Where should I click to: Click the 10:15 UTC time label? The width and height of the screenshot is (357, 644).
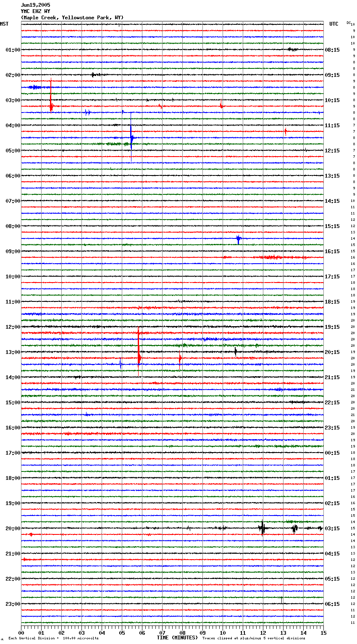(332, 100)
